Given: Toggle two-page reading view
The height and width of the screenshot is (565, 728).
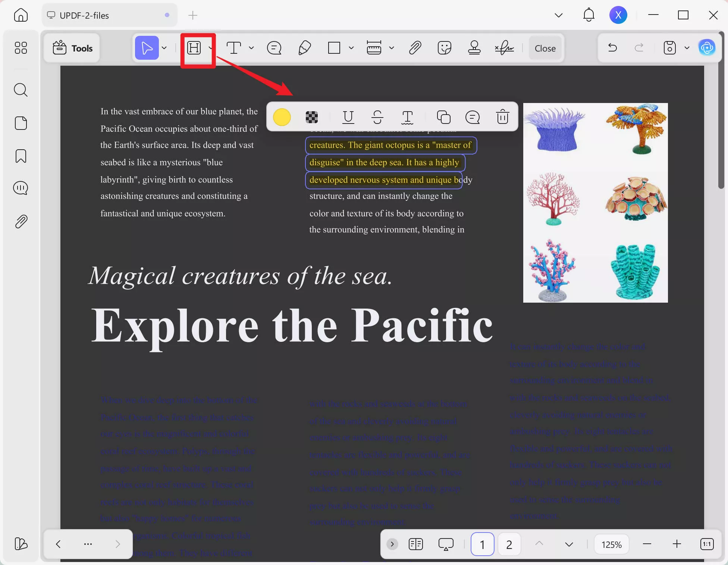Looking at the screenshot, I should [415, 544].
